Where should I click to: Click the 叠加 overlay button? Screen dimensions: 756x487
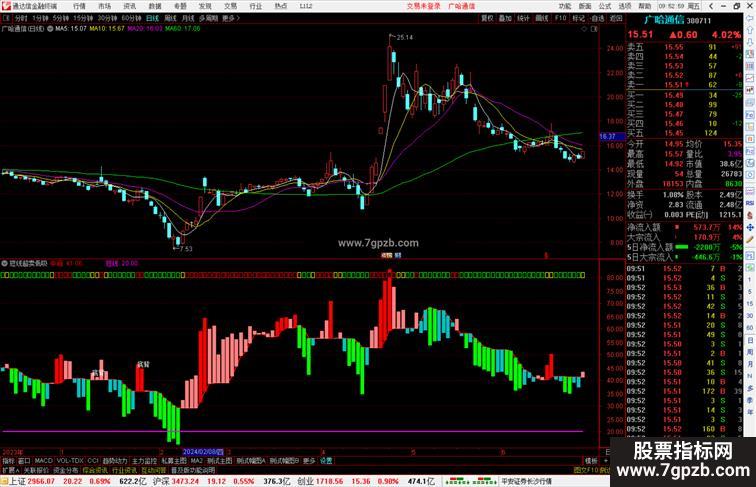tap(505, 18)
